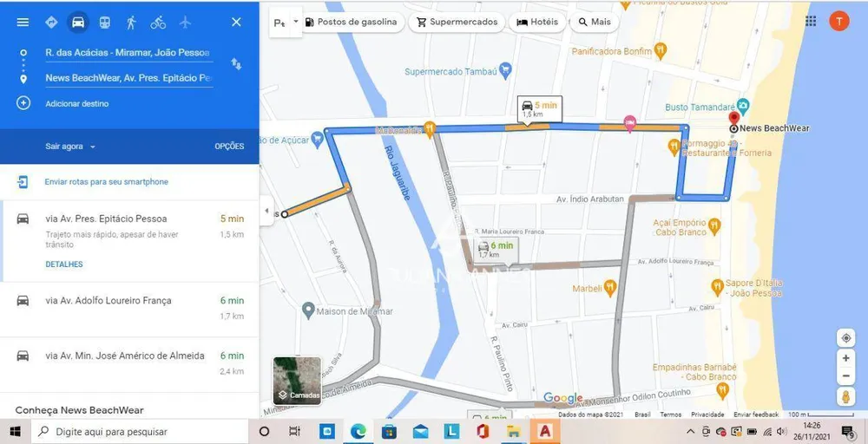Open the Google apps grid
Screen dimensions: 868x444
811,21
